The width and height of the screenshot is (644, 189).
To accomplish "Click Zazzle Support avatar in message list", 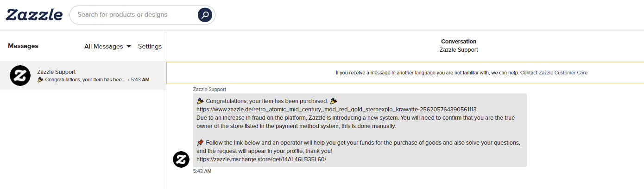I will point(20,76).
